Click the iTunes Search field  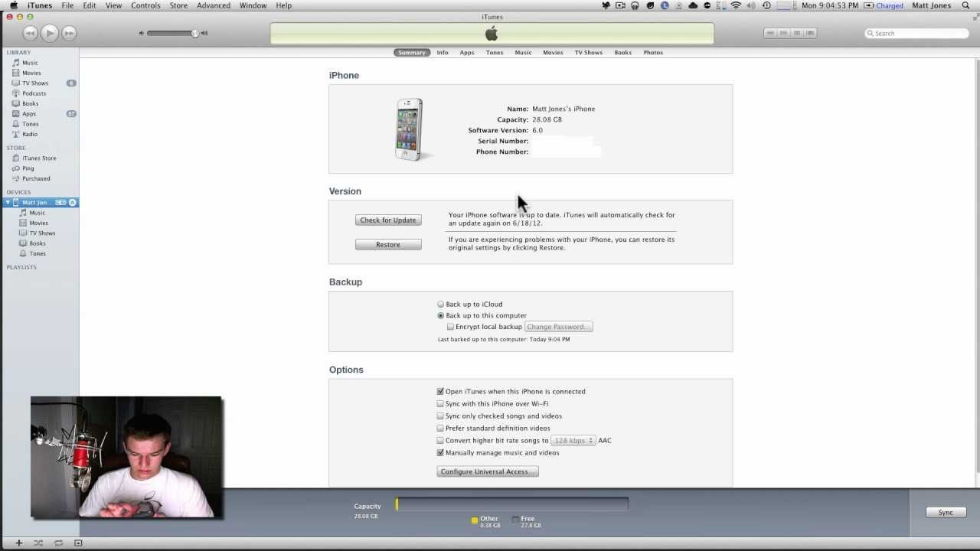coord(916,33)
